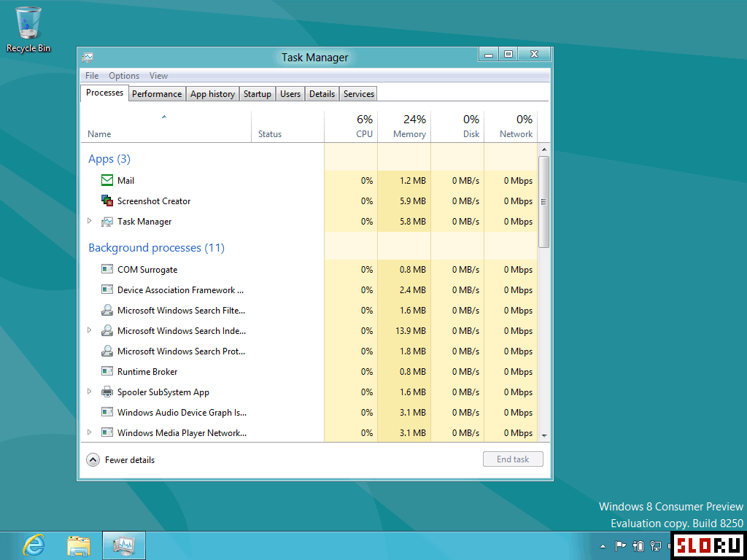The width and height of the screenshot is (747, 560).
Task: Click the Task Manager row icon
Action: pyautogui.click(x=107, y=222)
